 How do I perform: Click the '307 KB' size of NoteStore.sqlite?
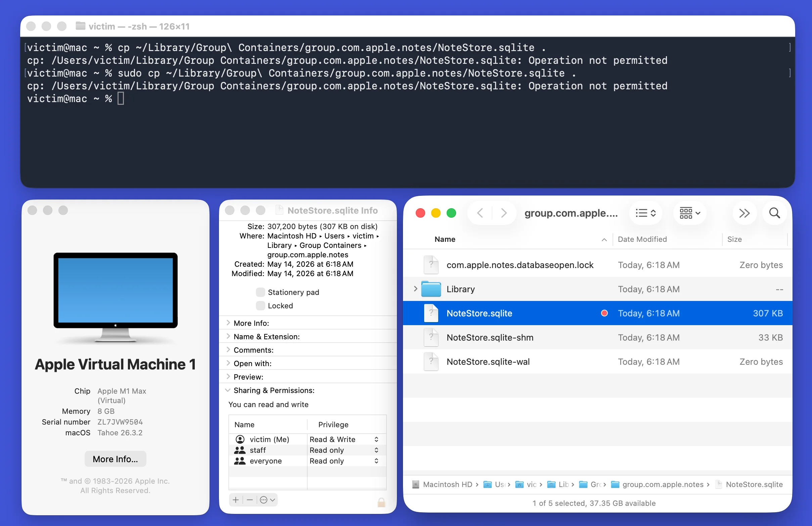(x=768, y=313)
